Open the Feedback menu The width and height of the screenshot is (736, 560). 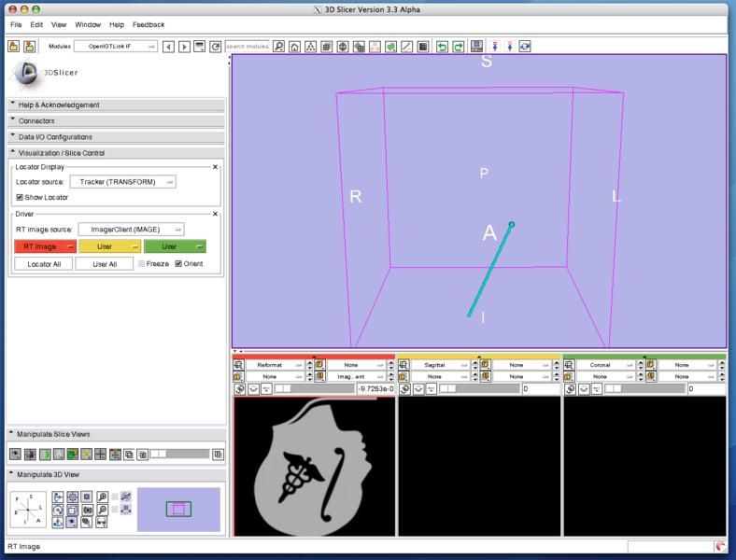point(149,24)
